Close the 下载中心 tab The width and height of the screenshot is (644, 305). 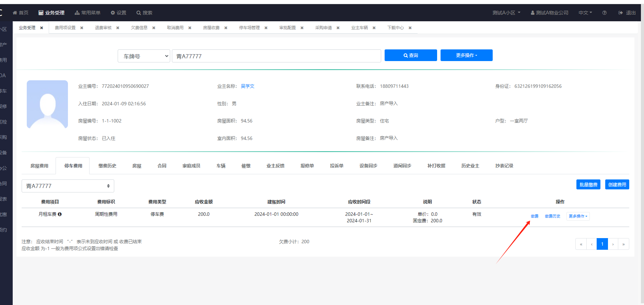410,28
